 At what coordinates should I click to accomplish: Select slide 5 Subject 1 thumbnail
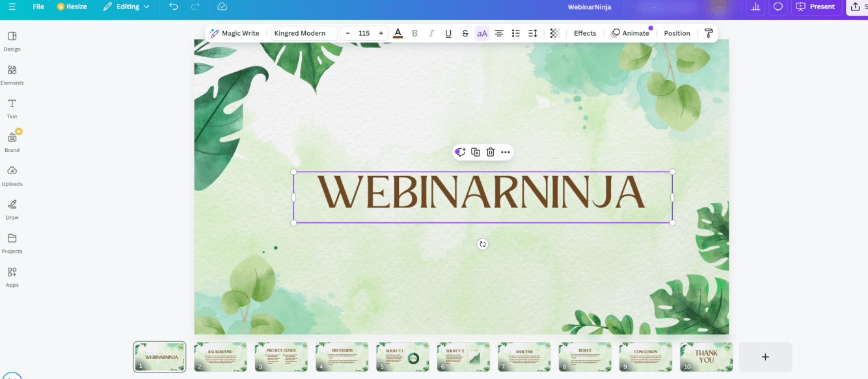pyautogui.click(x=403, y=357)
